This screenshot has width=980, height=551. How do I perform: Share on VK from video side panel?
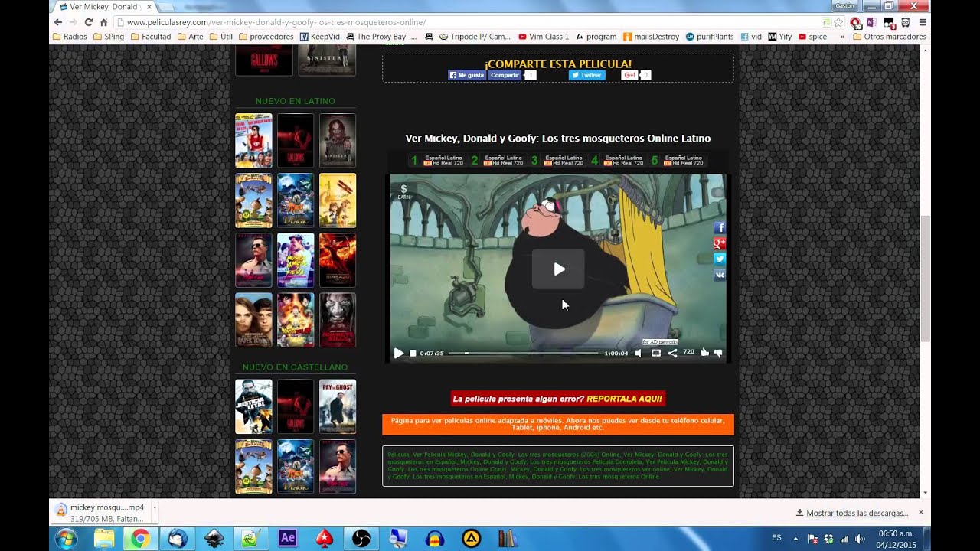[719, 274]
